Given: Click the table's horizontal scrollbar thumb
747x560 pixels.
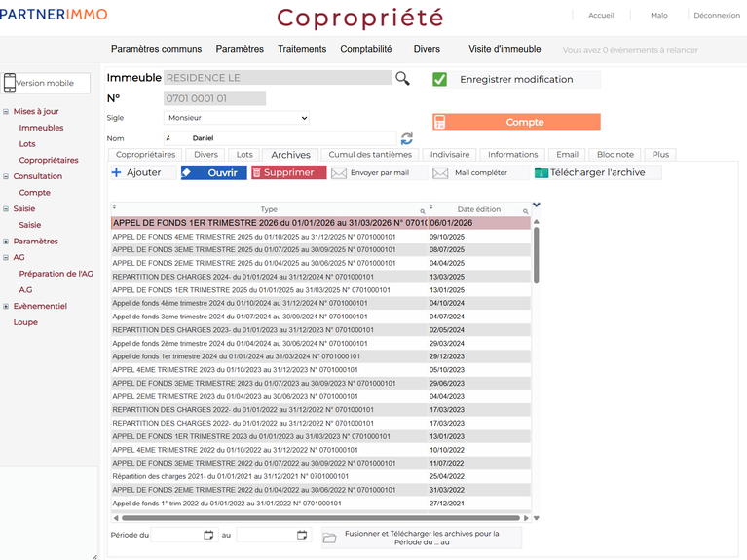Looking at the screenshot, I should coord(320,518).
